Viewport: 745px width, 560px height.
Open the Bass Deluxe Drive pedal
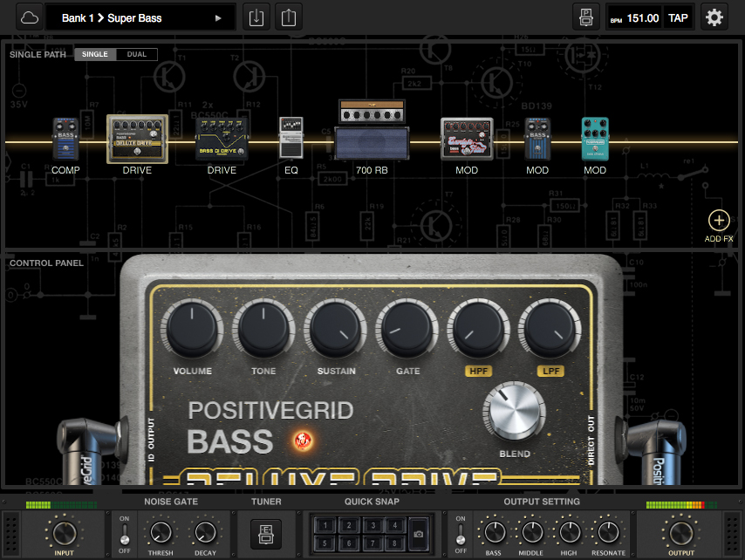tap(136, 138)
